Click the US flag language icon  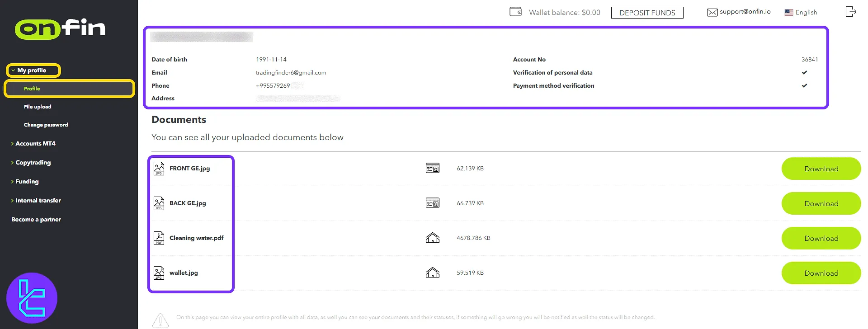789,13
